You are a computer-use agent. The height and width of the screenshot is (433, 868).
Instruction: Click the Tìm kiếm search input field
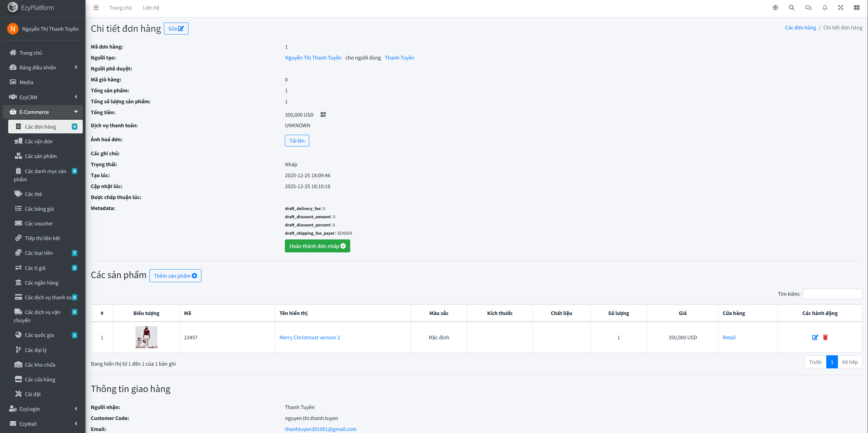(x=832, y=294)
